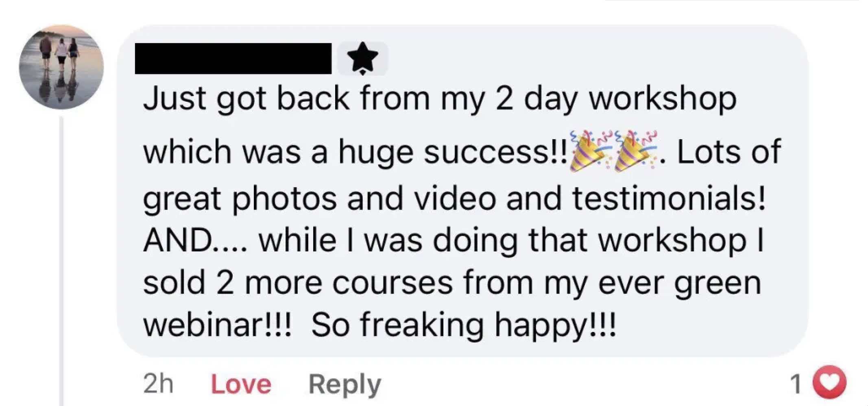
Task: Click the phrase "sold 2 more courses"
Action: [298, 283]
